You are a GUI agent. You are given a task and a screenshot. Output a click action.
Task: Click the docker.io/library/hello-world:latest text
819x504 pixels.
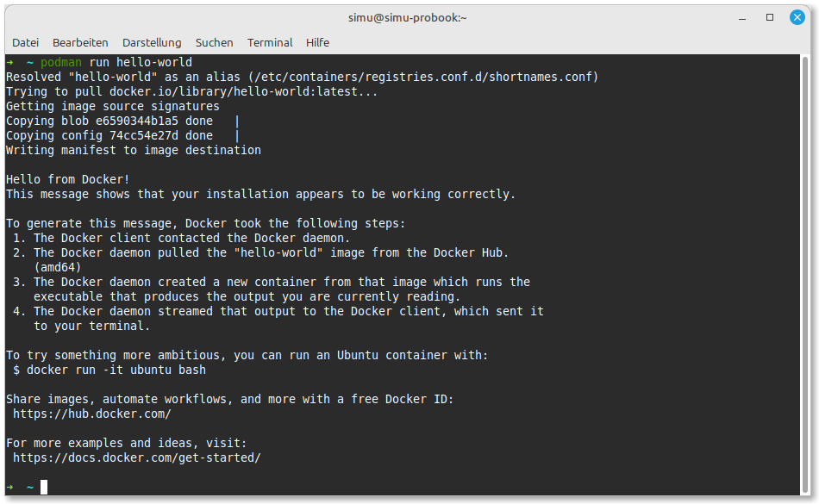point(243,91)
